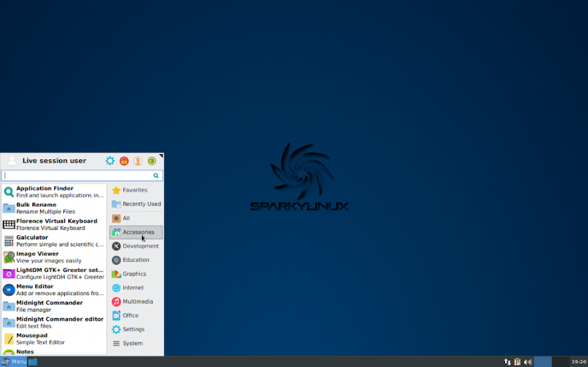The image size is (588, 367).
Task: Select the Graphics category
Action: pos(136,274)
